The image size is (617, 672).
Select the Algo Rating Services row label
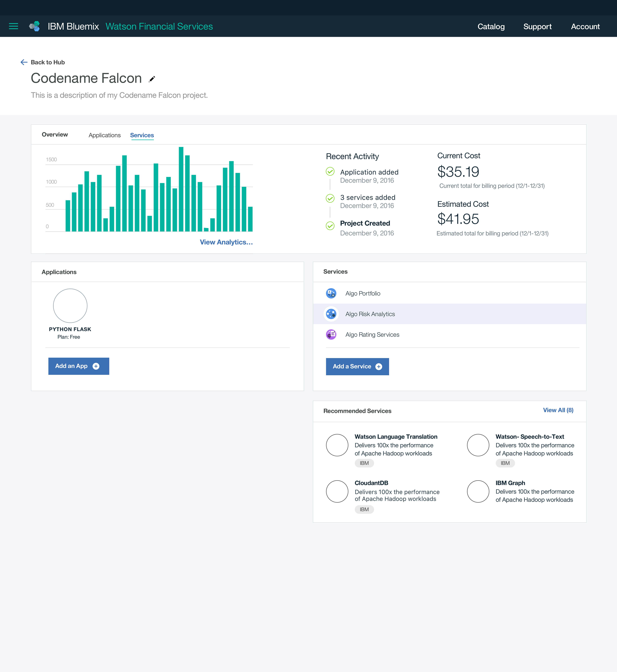[x=372, y=334]
